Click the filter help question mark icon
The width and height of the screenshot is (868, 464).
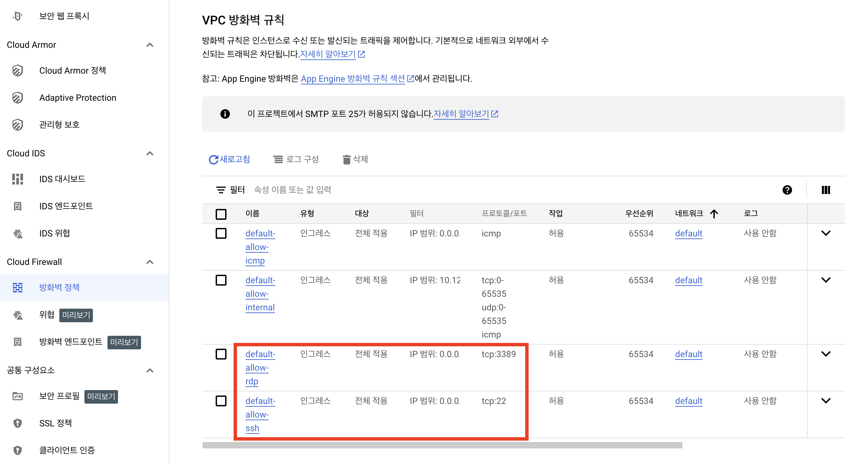click(x=787, y=190)
